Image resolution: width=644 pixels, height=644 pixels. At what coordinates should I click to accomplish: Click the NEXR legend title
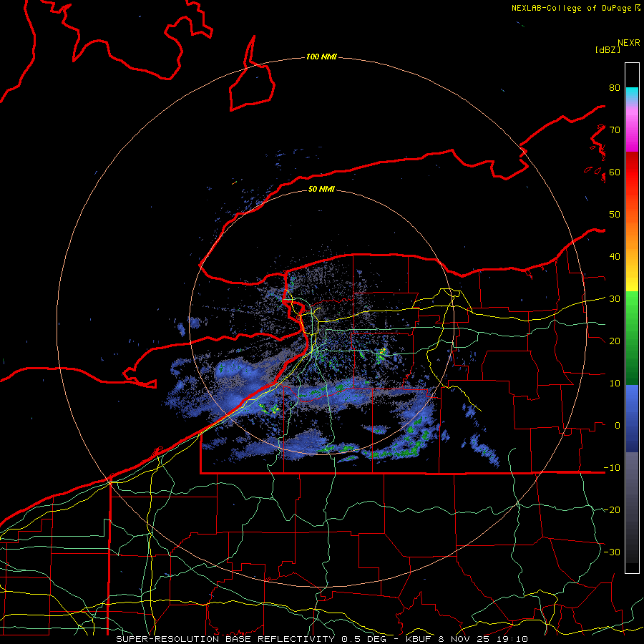pos(629,43)
